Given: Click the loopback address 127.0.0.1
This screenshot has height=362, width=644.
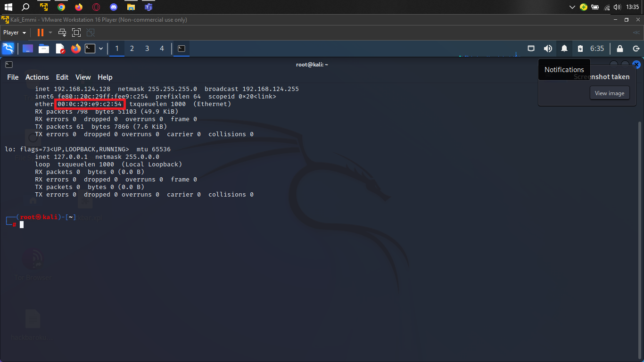Looking at the screenshot, I should (x=71, y=157).
